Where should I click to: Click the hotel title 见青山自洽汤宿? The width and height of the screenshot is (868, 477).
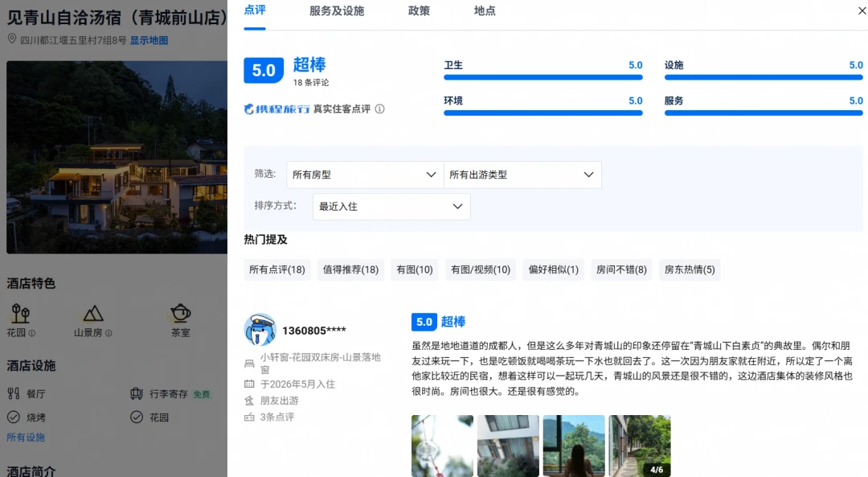117,17
